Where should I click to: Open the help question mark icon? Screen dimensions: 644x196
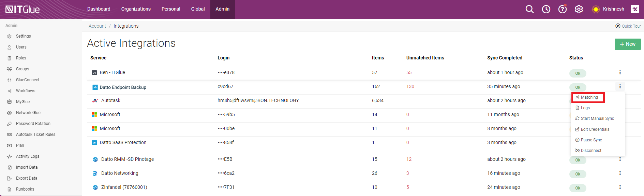point(562,9)
